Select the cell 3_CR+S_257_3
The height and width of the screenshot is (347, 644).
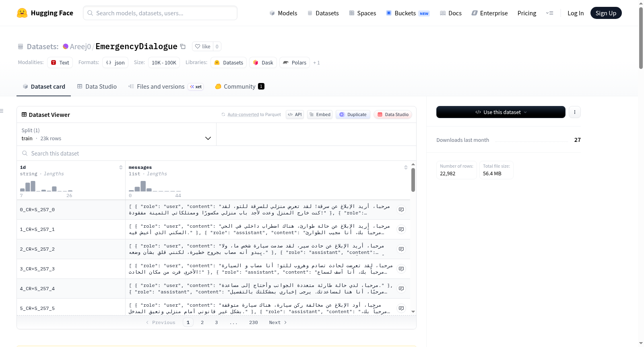(71, 269)
